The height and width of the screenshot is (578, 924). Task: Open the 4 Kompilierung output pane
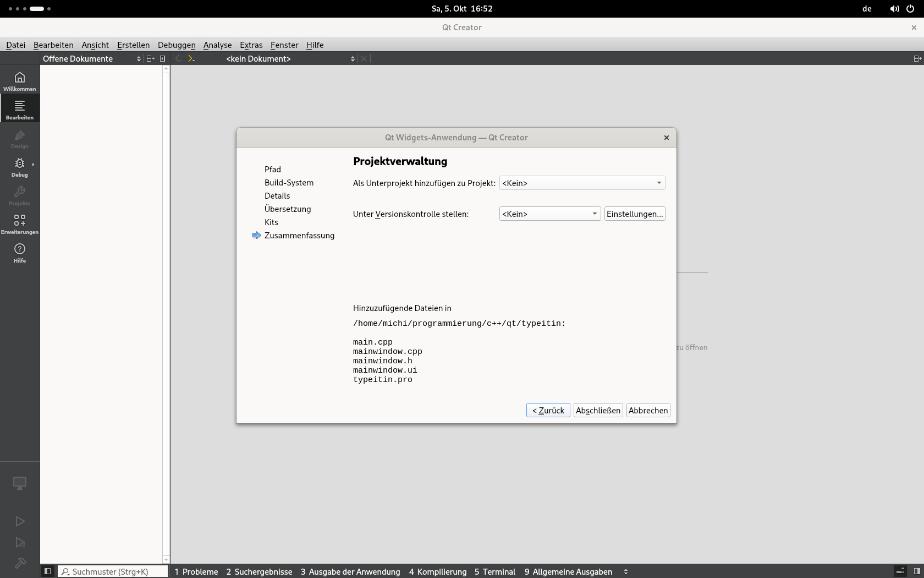[438, 571]
